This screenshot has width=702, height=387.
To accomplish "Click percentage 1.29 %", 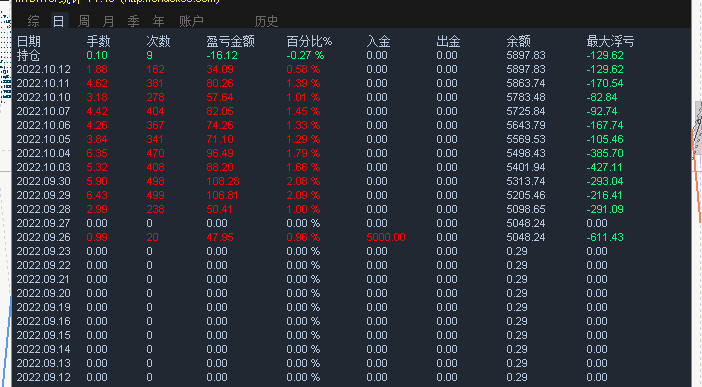I will pos(303,139).
